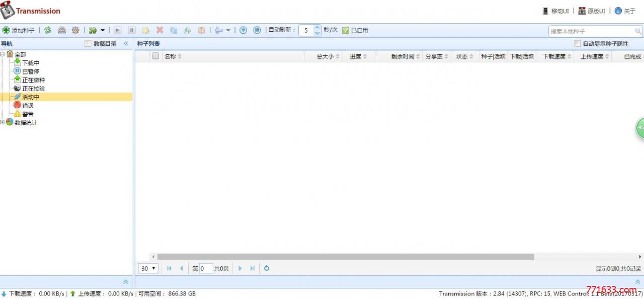Go to last page icon
Screen dimensions: 644x299
(252, 268)
